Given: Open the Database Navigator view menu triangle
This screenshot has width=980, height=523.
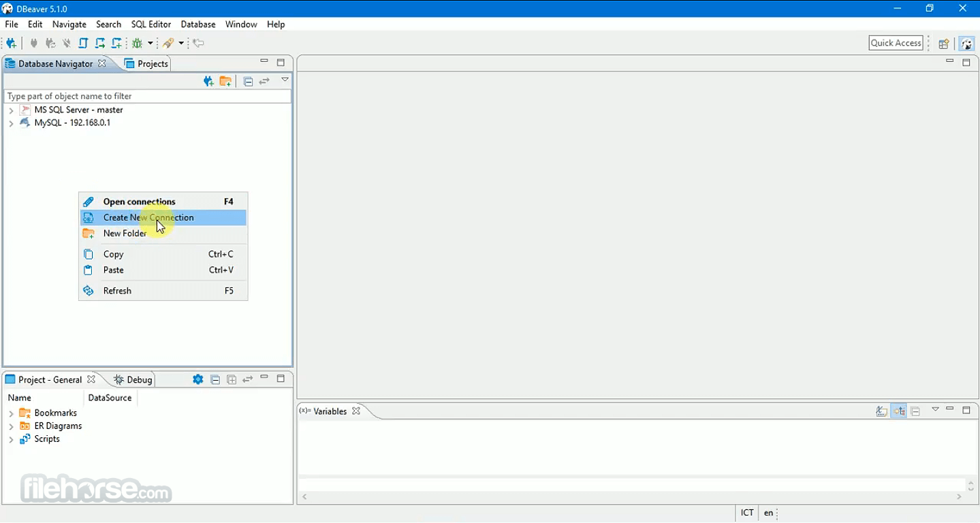Looking at the screenshot, I should 285,80.
